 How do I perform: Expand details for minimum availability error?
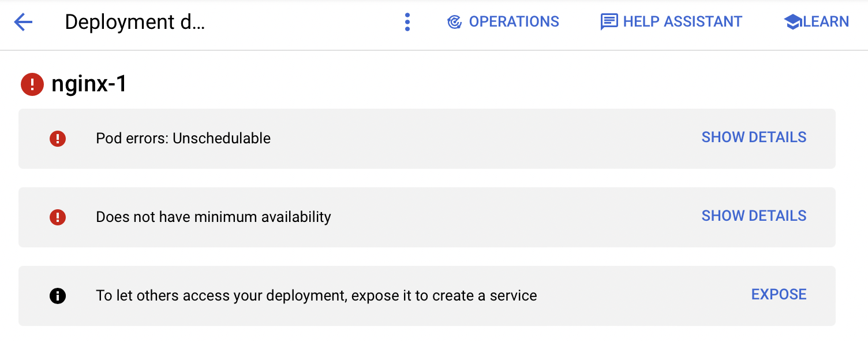coord(754,216)
